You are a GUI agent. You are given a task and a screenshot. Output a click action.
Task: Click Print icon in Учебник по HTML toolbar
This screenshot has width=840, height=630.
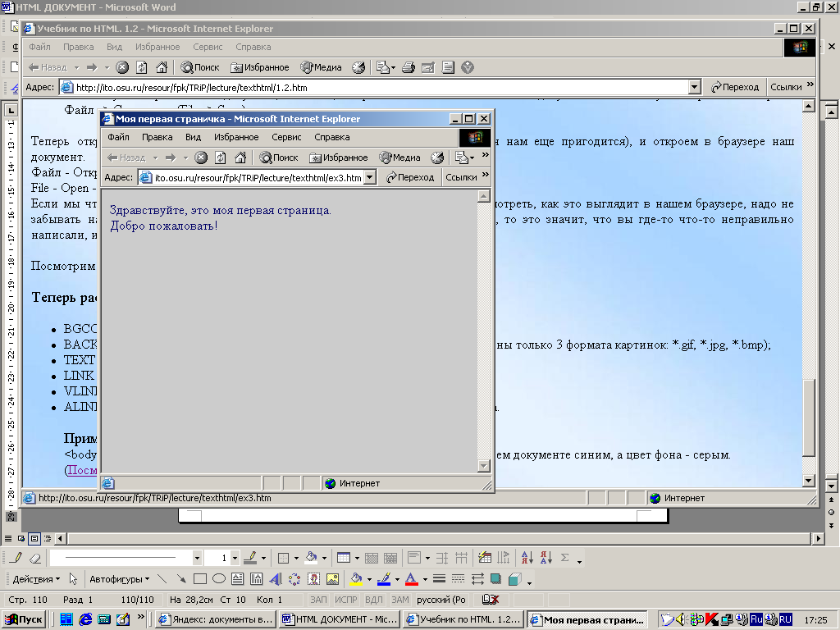coord(409,67)
